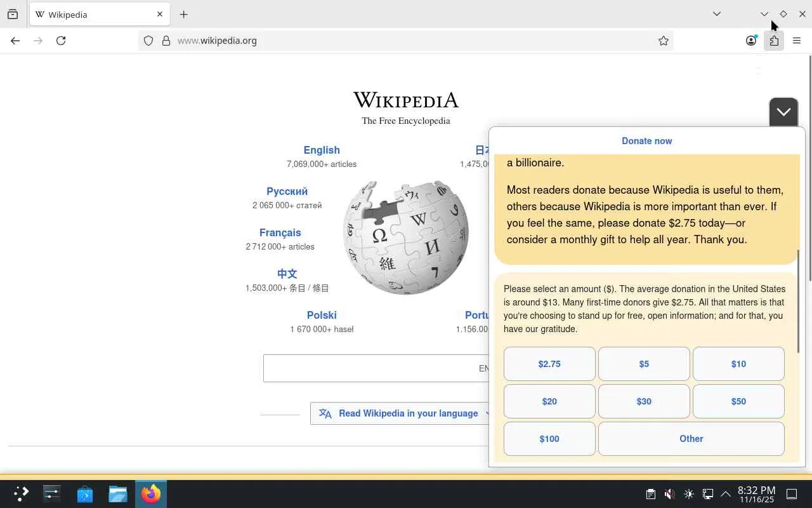Click the Firefox icon on the taskbar

(x=151, y=494)
